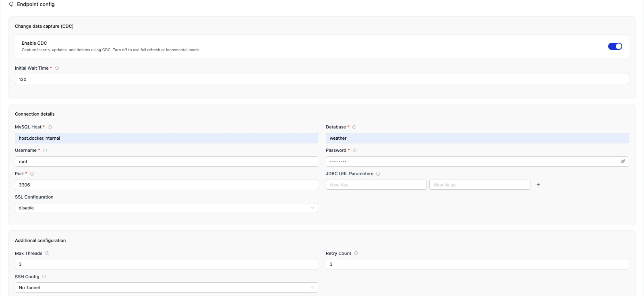Image resolution: width=644 pixels, height=296 pixels.
Task: Open Initial Wait Time info tooltip icon
Action: (x=57, y=68)
